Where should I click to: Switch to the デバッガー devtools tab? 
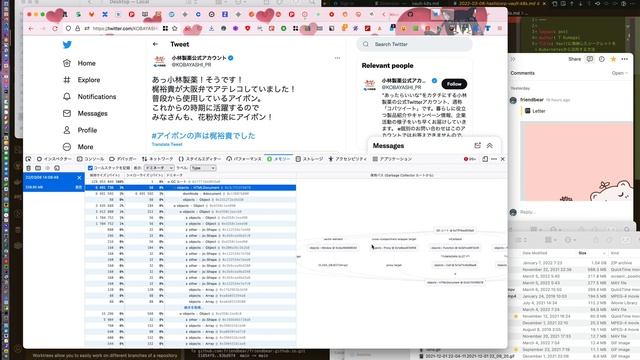click(122, 159)
